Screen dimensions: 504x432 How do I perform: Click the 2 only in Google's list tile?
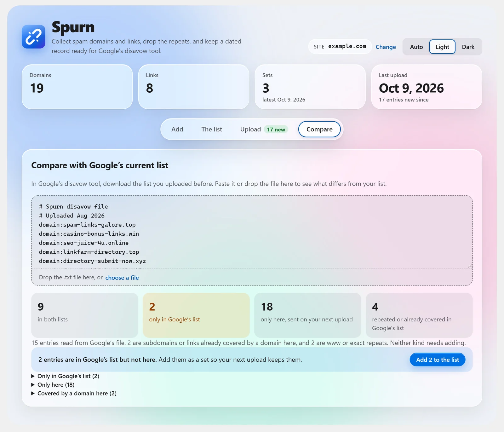196,315
